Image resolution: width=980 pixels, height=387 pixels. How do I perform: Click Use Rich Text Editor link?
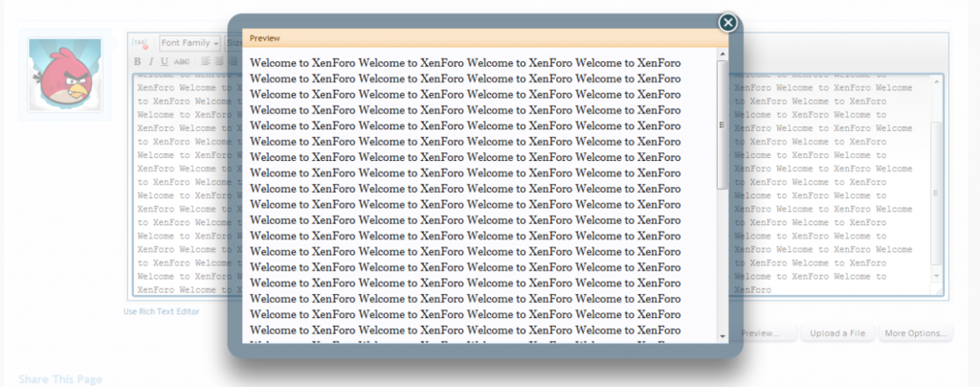click(162, 311)
